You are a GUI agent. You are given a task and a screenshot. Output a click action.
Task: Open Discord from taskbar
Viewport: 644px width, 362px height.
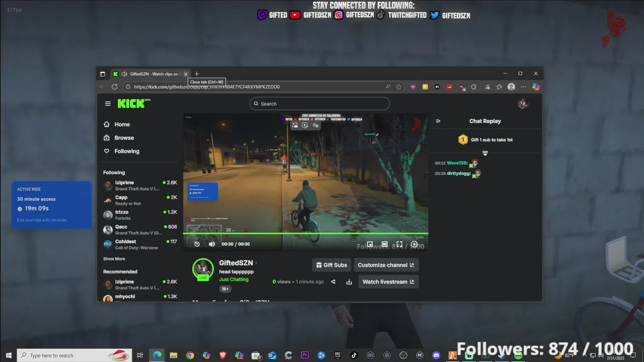tap(436, 355)
